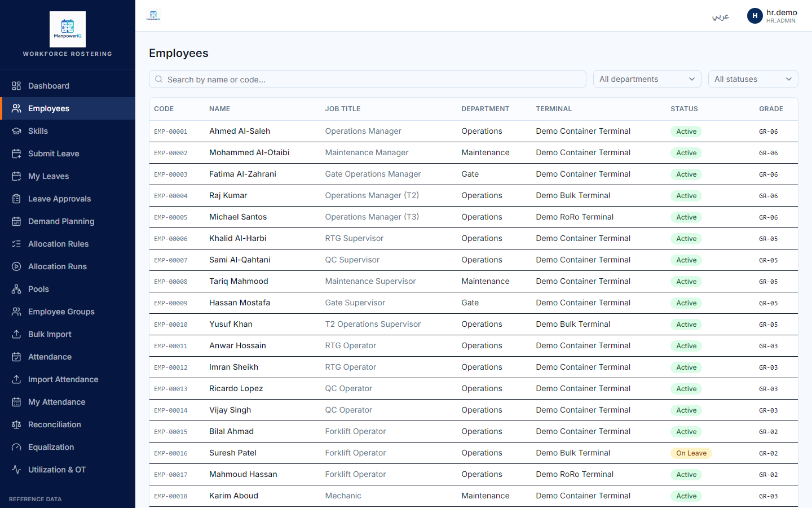Click Anwar Hossain name cell
This screenshot has width=812, height=508.
(x=237, y=345)
